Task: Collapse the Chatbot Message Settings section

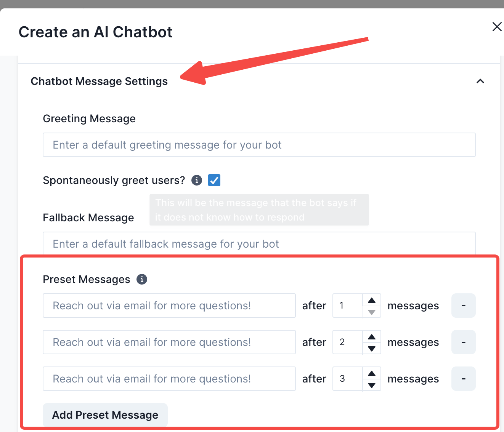Action: tap(480, 81)
